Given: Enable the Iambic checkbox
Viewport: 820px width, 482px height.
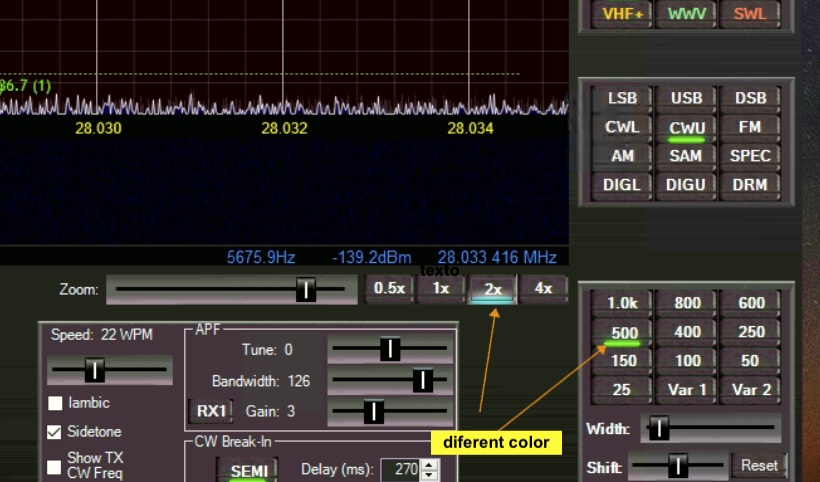Looking at the screenshot, I should [55, 403].
